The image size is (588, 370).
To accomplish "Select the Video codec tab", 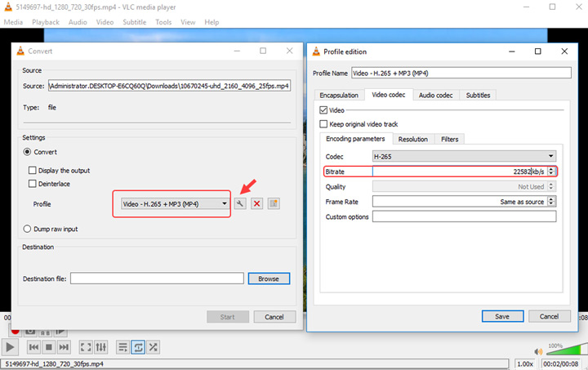I will pyautogui.click(x=389, y=95).
